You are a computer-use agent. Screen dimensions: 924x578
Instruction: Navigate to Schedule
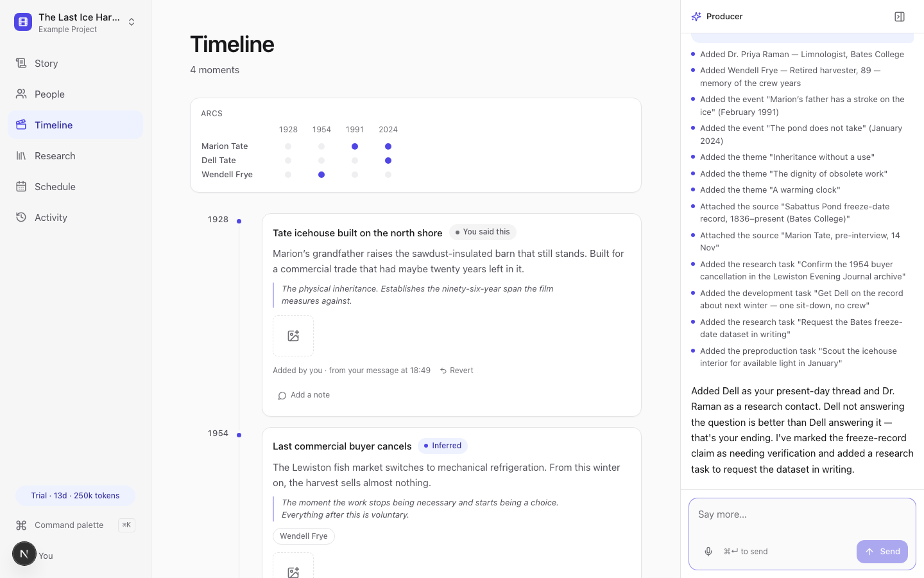pyautogui.click(x=75, y=186)
